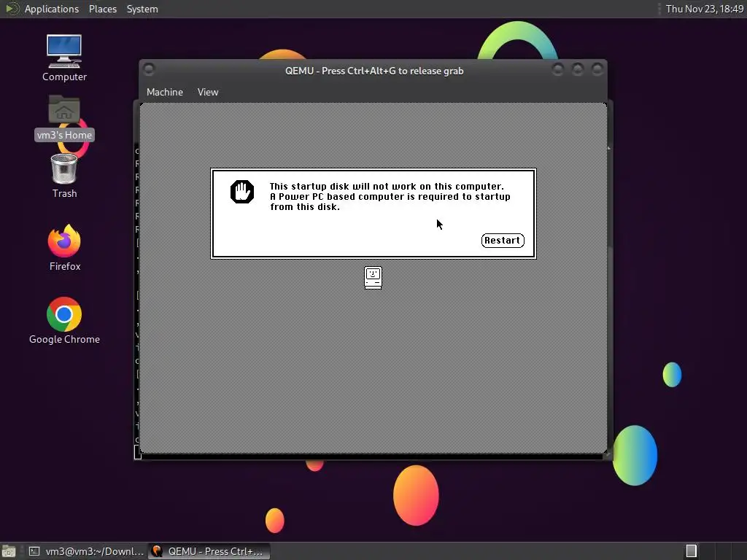Click the Restart button in the dialog
The image size is (747, 560).
(x=503, y=241)
